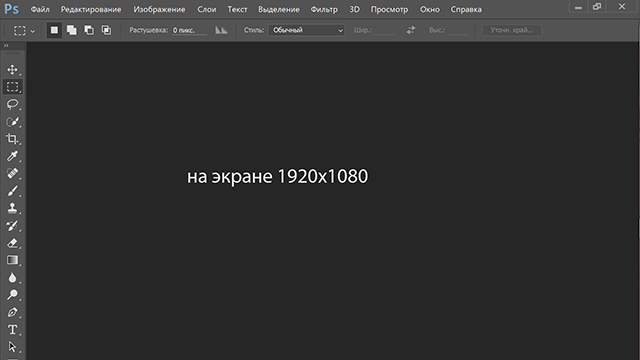This screenshot has width=640, height=360.
Task: Click the Растушевка input field
Action: (189, 30)
